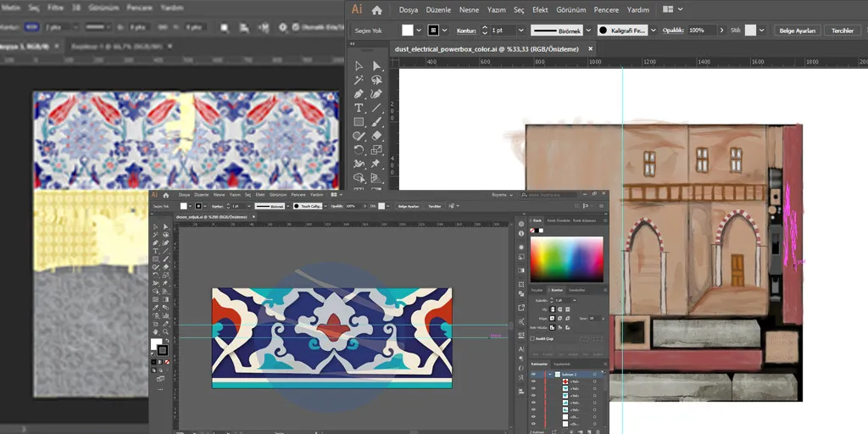Image resolution: width=868 pixels, height=434 pixels.
Task: Select the Paintbrush tool in the powerbox window
Action: [376, 122]
